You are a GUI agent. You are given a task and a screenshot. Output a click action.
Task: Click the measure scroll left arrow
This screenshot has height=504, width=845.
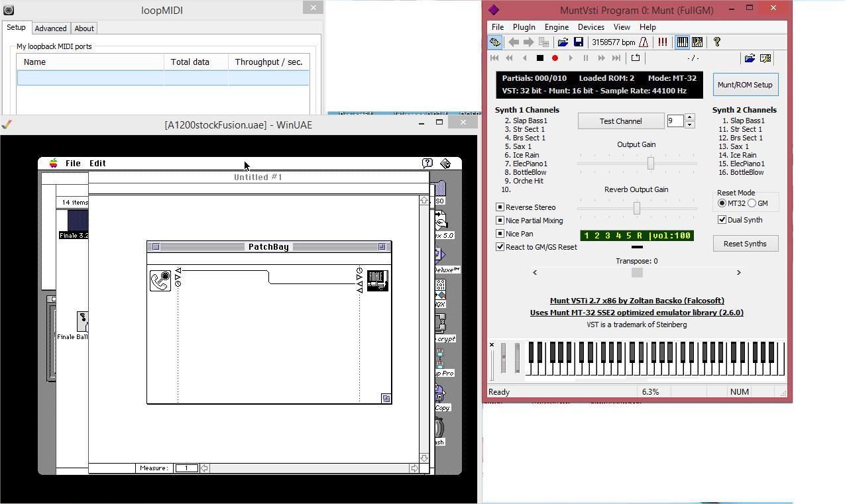tap(204, 468)
